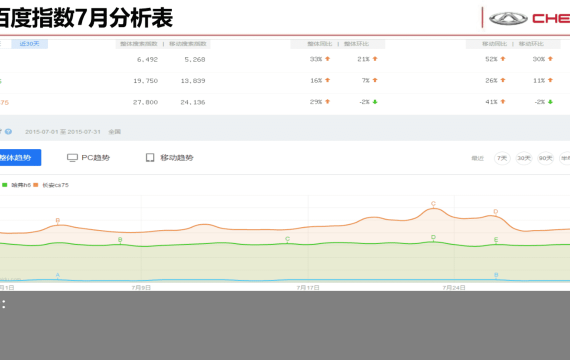Click the 近30天 filter button
Screen dimensions: 570x360
(x=29, y=44)
